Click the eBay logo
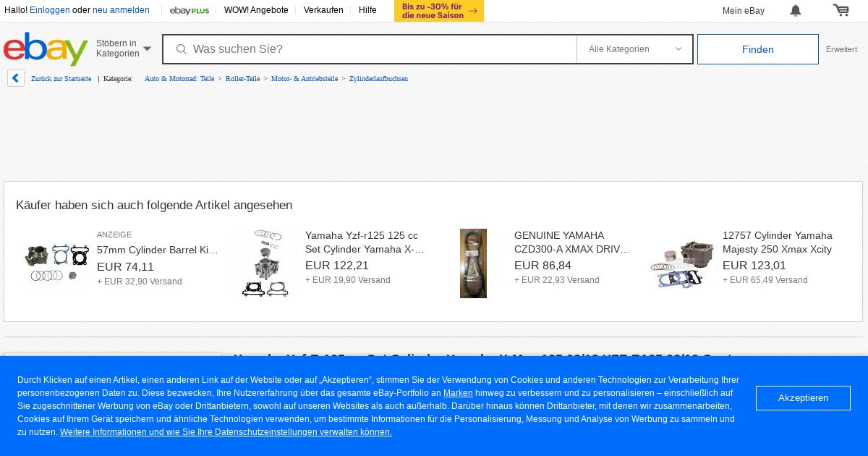Viewport: 868px width, 456px height. click(x=46, y=48)
